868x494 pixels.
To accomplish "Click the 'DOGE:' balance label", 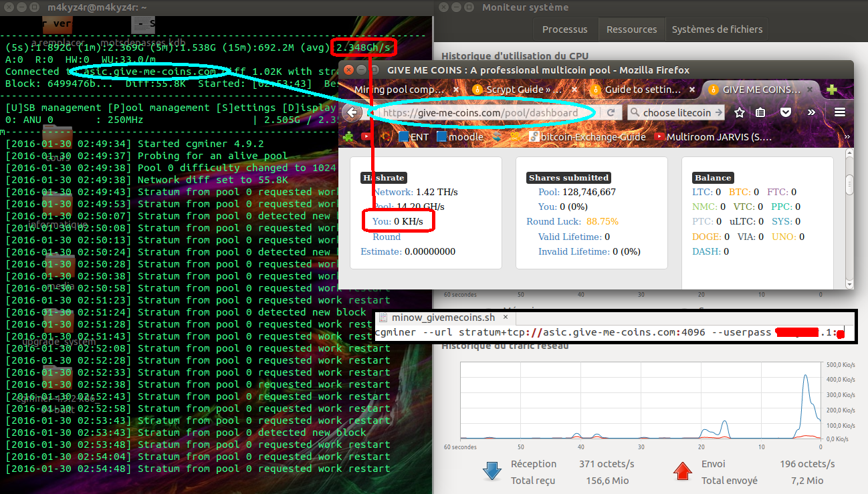I will pos(708,237).
